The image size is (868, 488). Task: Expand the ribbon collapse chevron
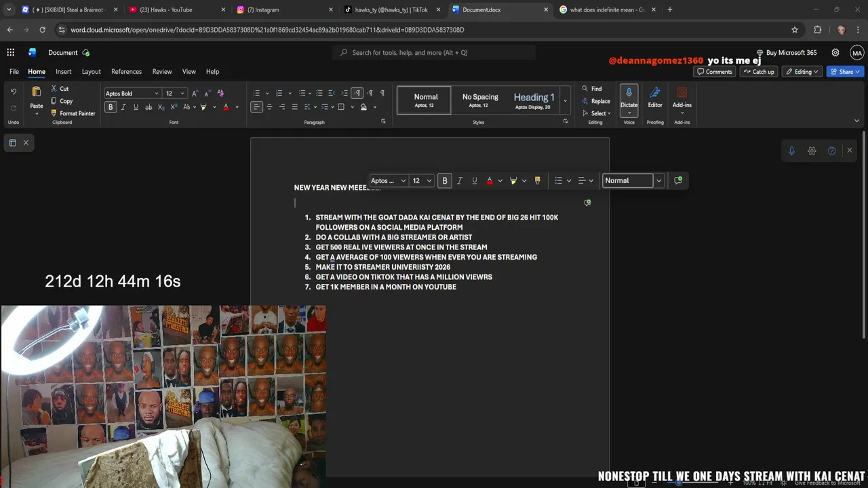[x=856, y=121]
